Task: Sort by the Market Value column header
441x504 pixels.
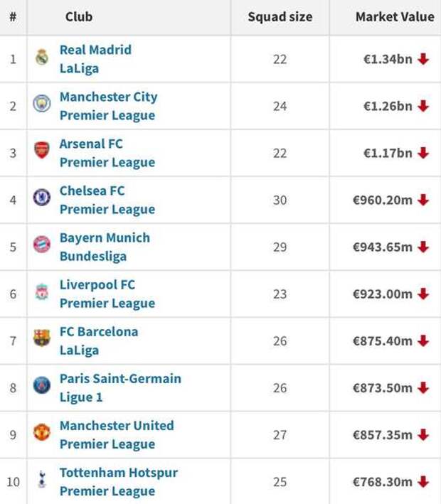Action: [x=395, y=17]
